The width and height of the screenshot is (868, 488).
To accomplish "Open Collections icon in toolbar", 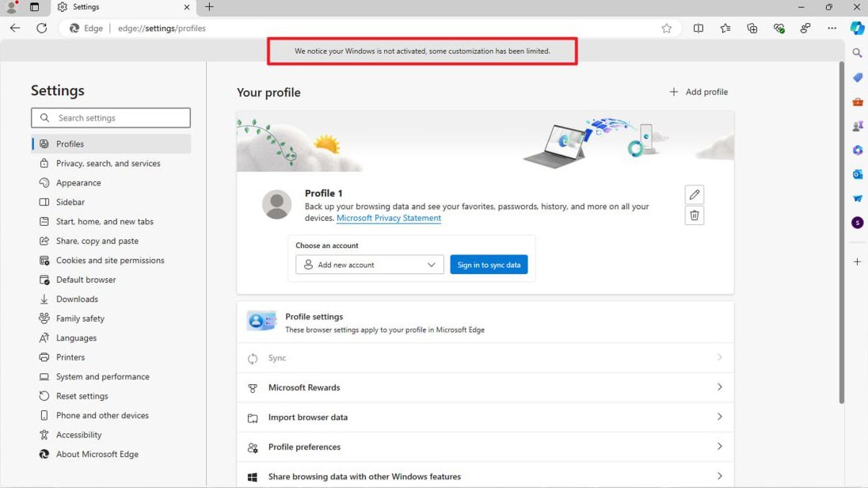I will point(752,29).
